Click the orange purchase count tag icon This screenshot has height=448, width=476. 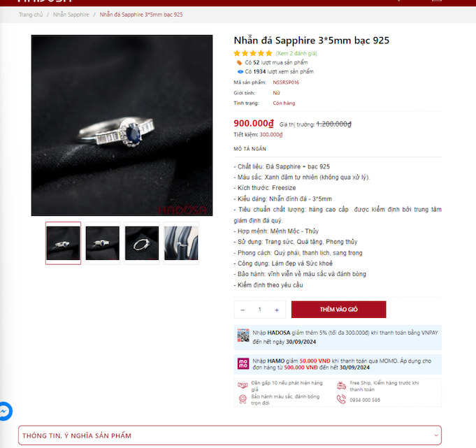pyautogui.click(x=239, y=62)
